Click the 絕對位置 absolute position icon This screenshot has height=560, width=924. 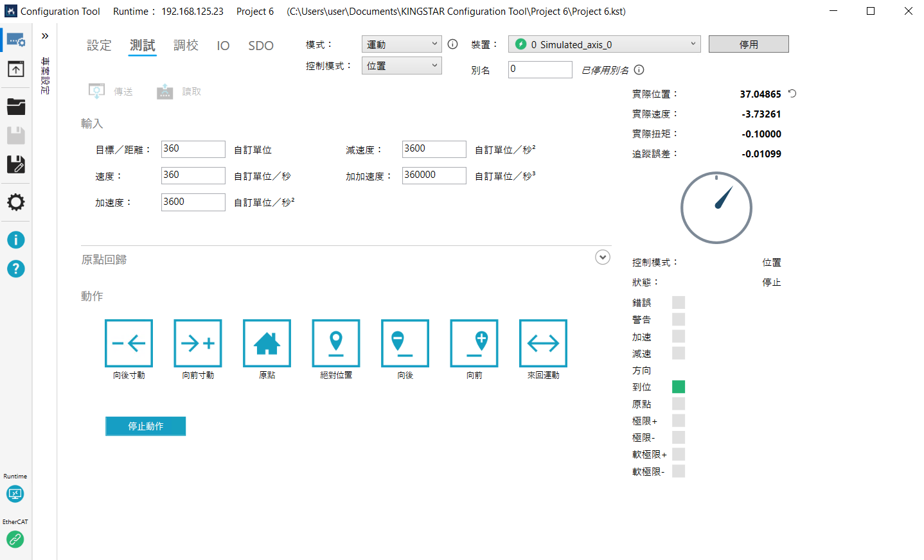(x=336, y=343)
